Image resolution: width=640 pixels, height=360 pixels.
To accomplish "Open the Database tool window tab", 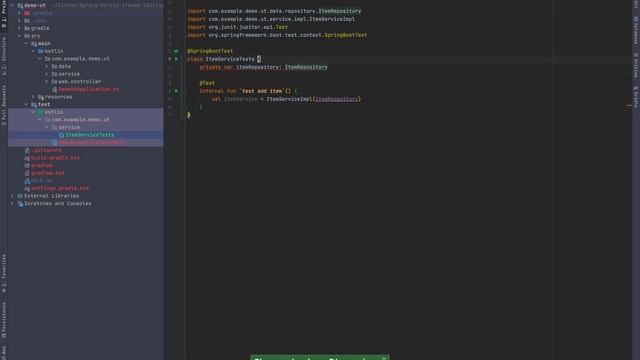I will click(x=636, y=30).
